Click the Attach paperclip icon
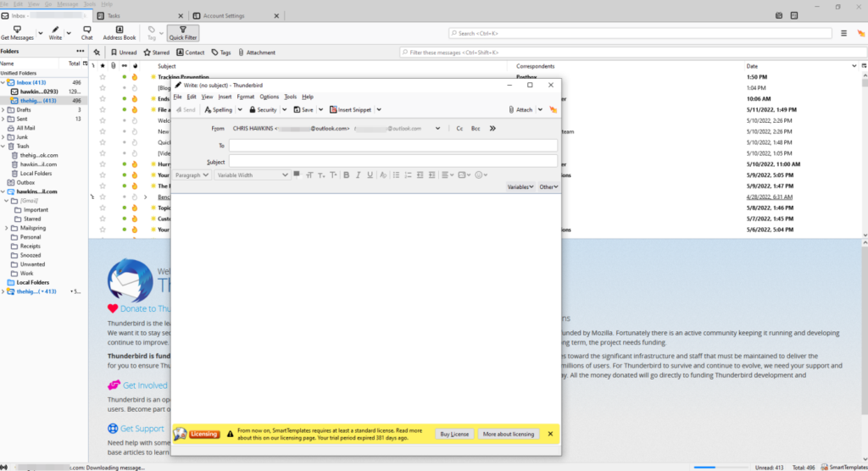Viewport: 868px width, 471px height. [x=511, y=109]
